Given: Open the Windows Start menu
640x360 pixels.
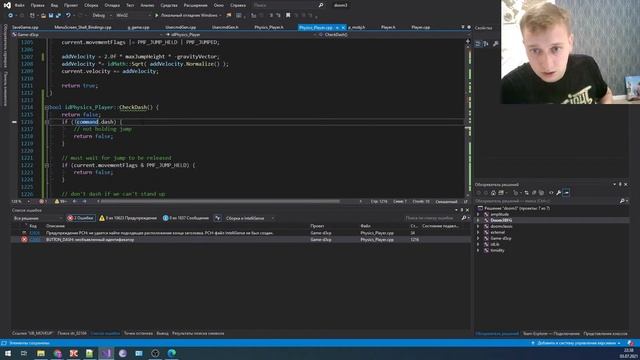Looking at the screenshot, I should (8, 353).
